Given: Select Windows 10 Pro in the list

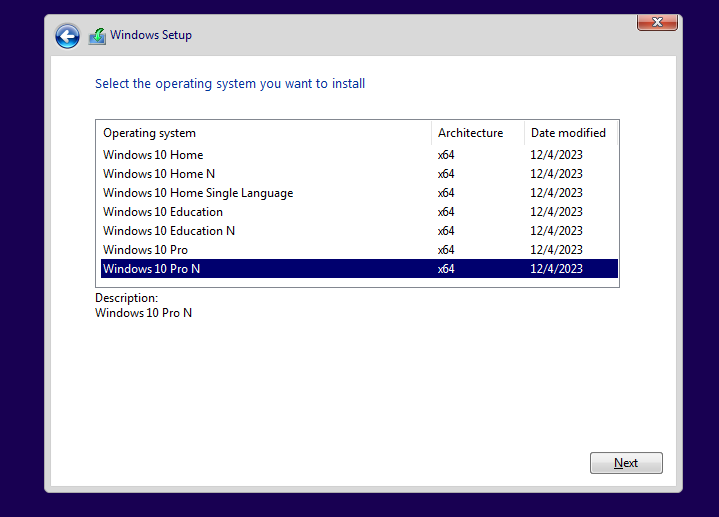Looking at the screenshot, I should (x=145, y=250).
